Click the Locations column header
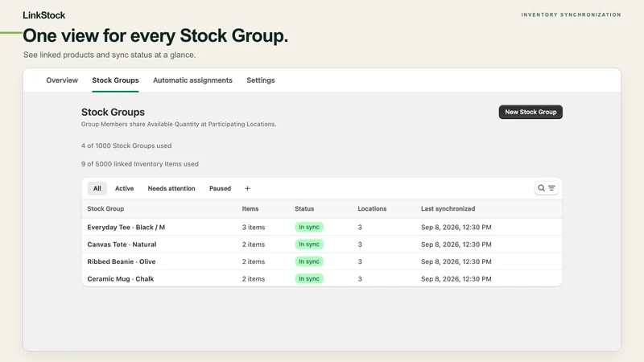The width and height of the screenshot is (644, 362). coord(372,208)
